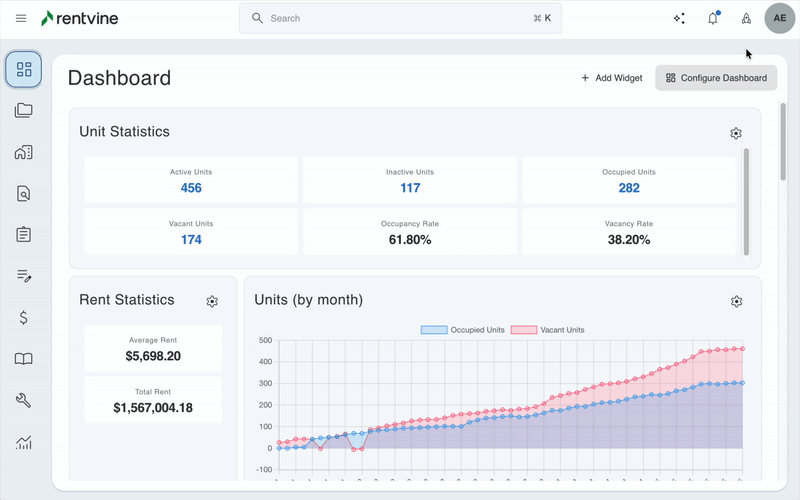800x500 pixels.
Task: Click the Configure Dashboard button
Action: click(716, 78)
